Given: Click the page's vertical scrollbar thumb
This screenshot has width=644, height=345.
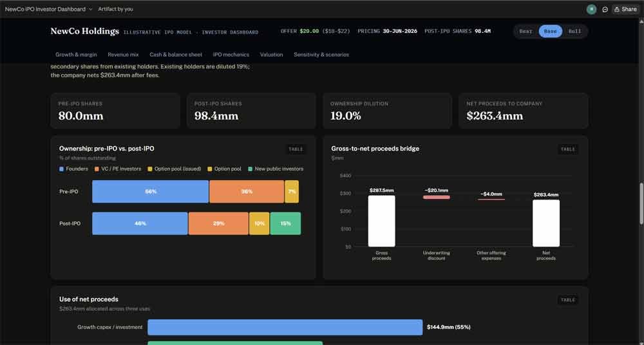Looking at the screenshot, I should (x=641, y=203).
